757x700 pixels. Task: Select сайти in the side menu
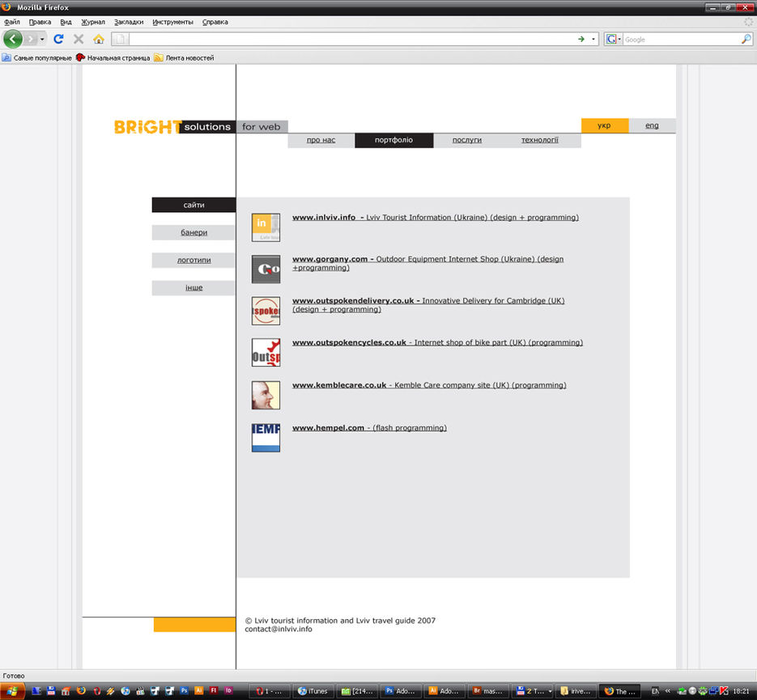[x=194, y=205]
